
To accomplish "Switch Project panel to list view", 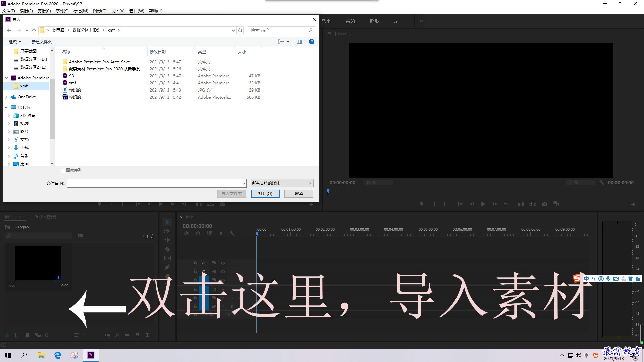I will [17, 335].
